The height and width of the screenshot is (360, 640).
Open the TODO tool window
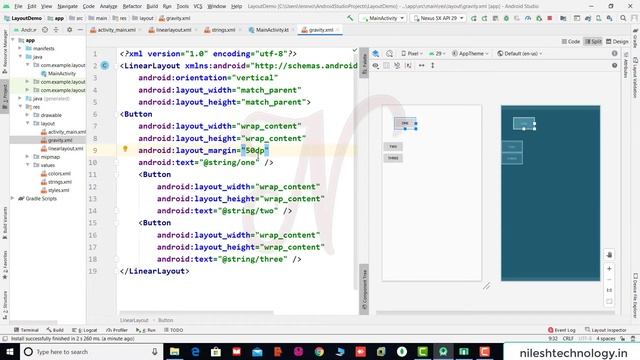(x=173, y=330)
